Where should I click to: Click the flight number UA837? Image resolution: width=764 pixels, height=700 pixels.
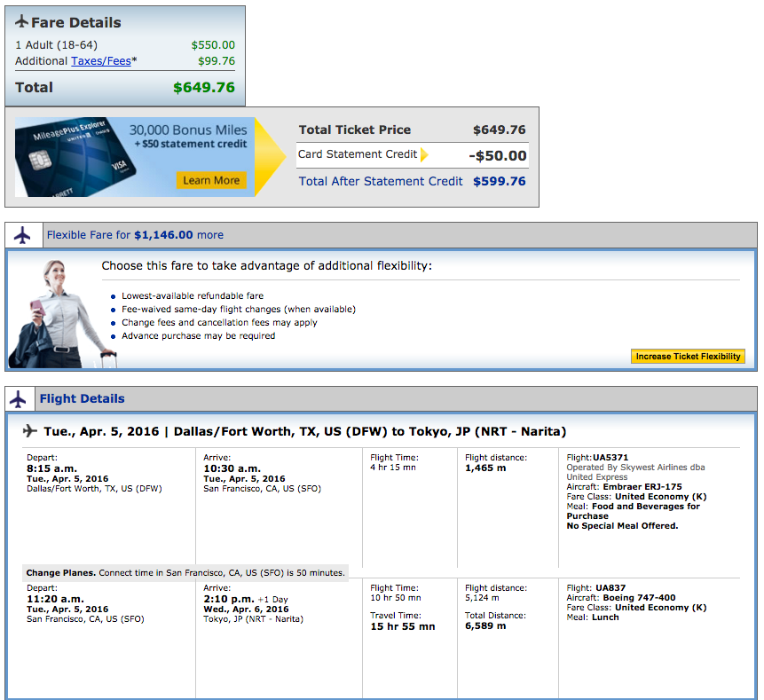click(610, 588)
